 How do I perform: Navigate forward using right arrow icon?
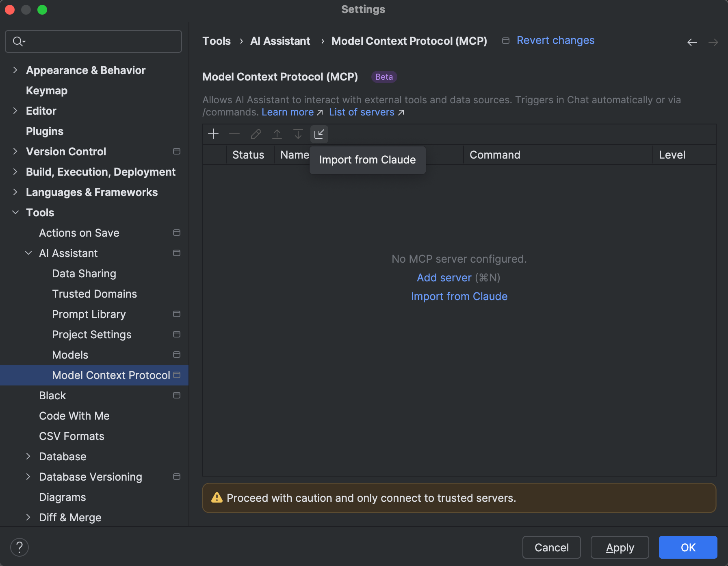click(713, 42)
